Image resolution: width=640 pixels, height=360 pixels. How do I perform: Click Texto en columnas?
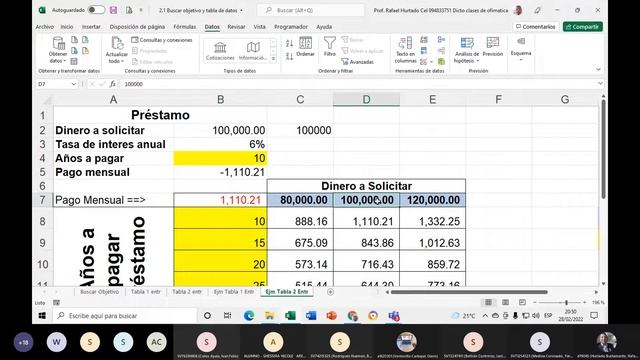tap(405, 50)
